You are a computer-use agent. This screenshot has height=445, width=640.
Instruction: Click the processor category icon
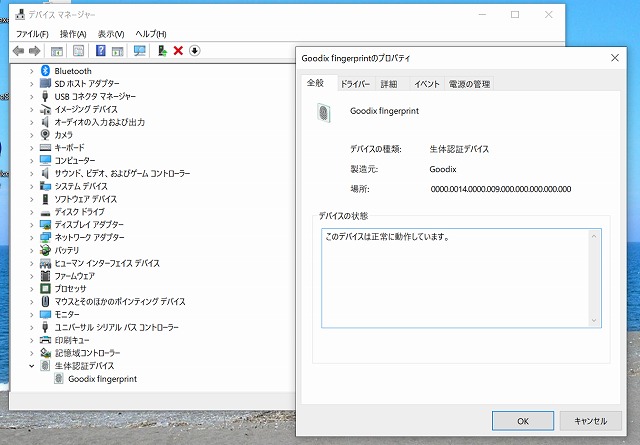tap(45, 288)
